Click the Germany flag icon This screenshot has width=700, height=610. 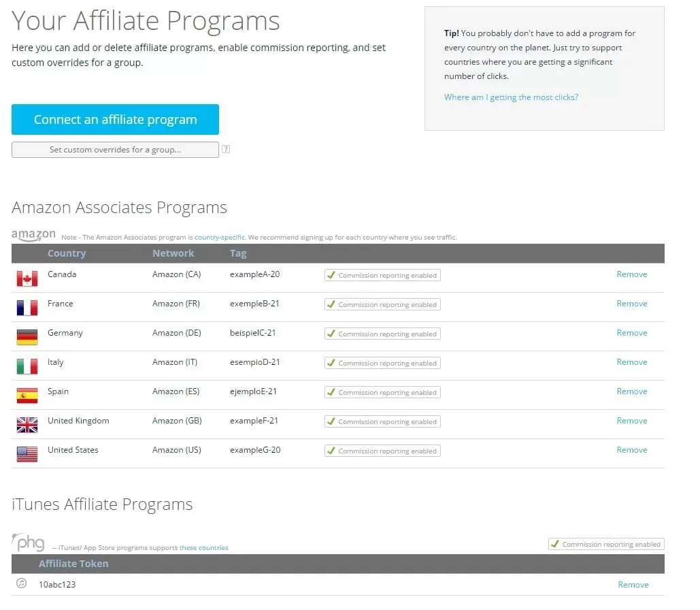coord(27,337)
